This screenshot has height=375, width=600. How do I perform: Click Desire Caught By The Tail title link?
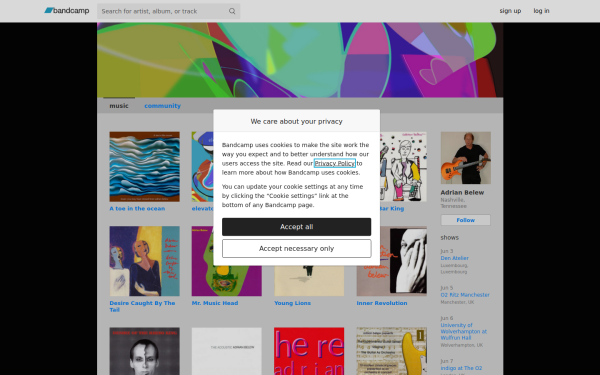pos(142,306)
